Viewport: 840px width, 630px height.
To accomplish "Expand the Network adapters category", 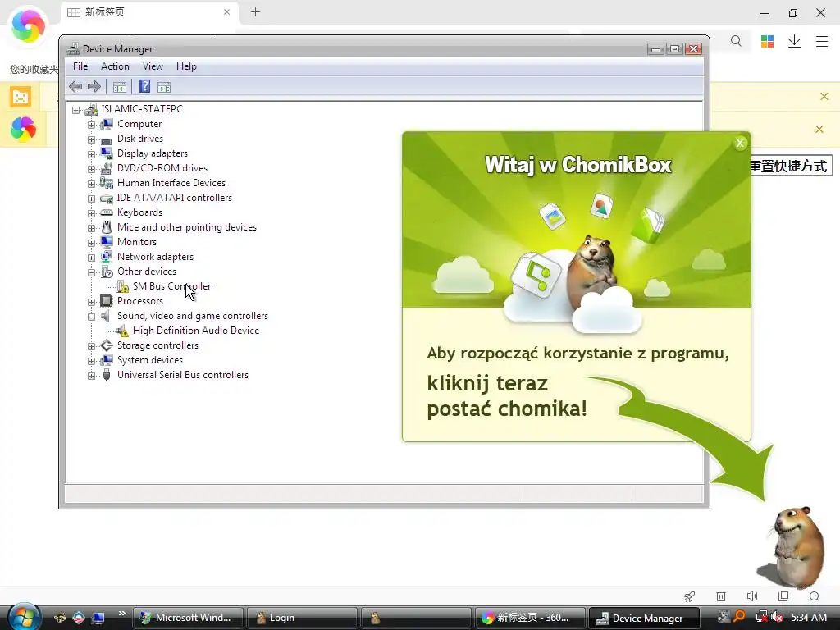I will point(92,258).
